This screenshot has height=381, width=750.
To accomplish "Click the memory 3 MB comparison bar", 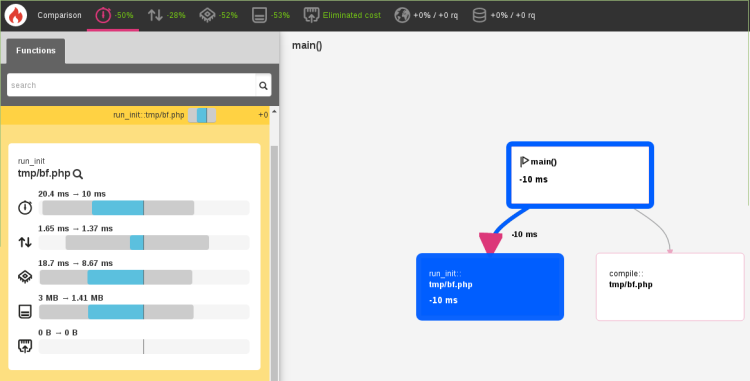I will 143,312.
